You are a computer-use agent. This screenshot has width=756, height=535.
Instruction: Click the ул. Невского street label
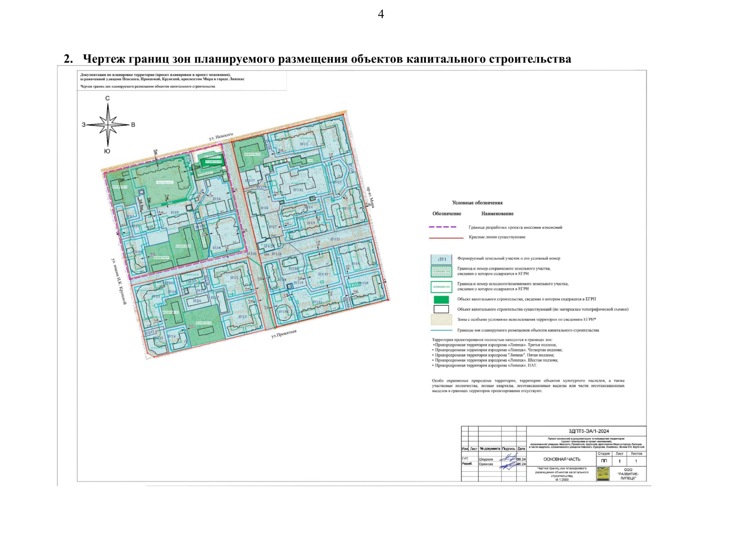point(221,137)
